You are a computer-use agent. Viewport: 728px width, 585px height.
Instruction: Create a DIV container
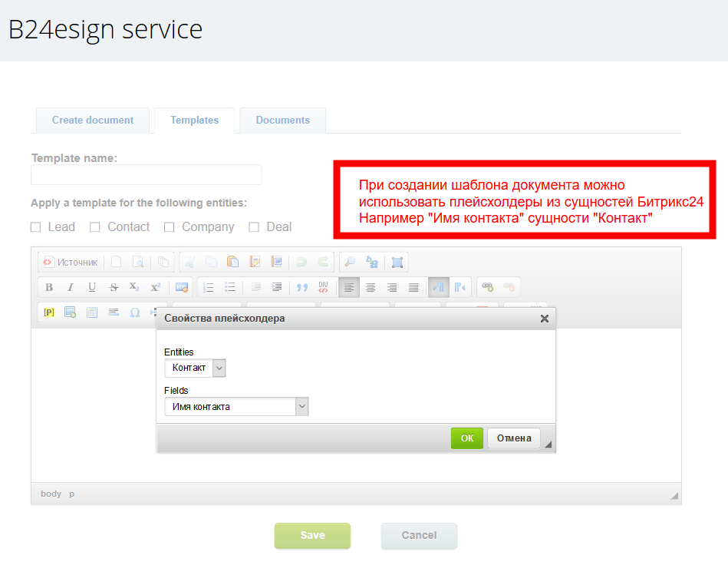coord(323,287)
